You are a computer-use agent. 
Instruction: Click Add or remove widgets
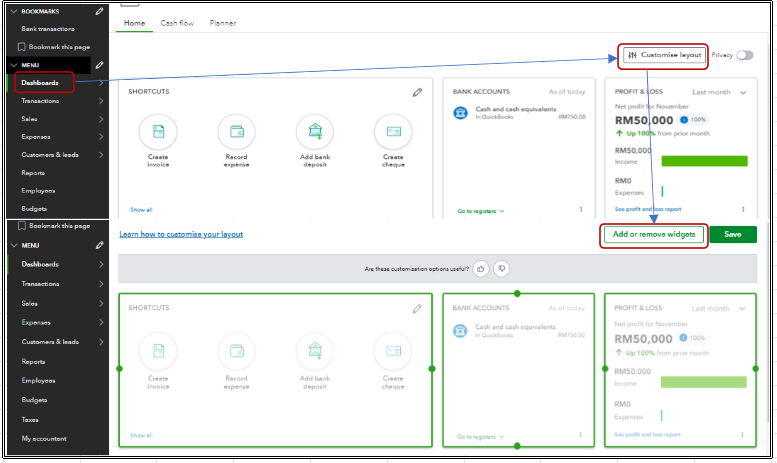click(654, 234)
